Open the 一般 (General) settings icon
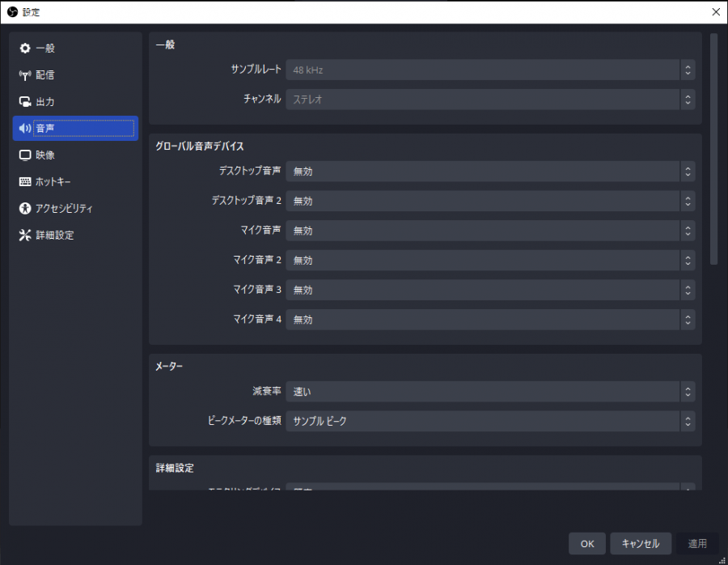Screen dimensions: 728x565 tap(25, 49)
